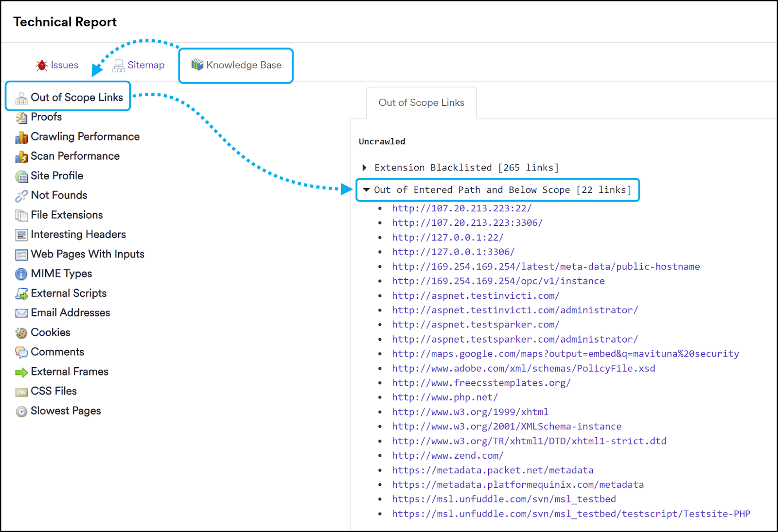Click the http://www.php.net/ link
Viewport: 778px width, 532px height.
click(x=444, y=397)
